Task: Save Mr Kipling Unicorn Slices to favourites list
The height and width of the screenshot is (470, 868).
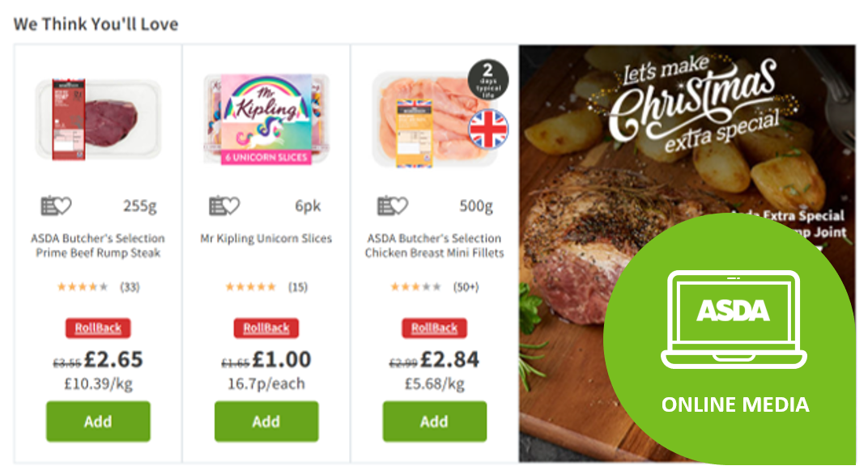Action: (x=224, y=205)
